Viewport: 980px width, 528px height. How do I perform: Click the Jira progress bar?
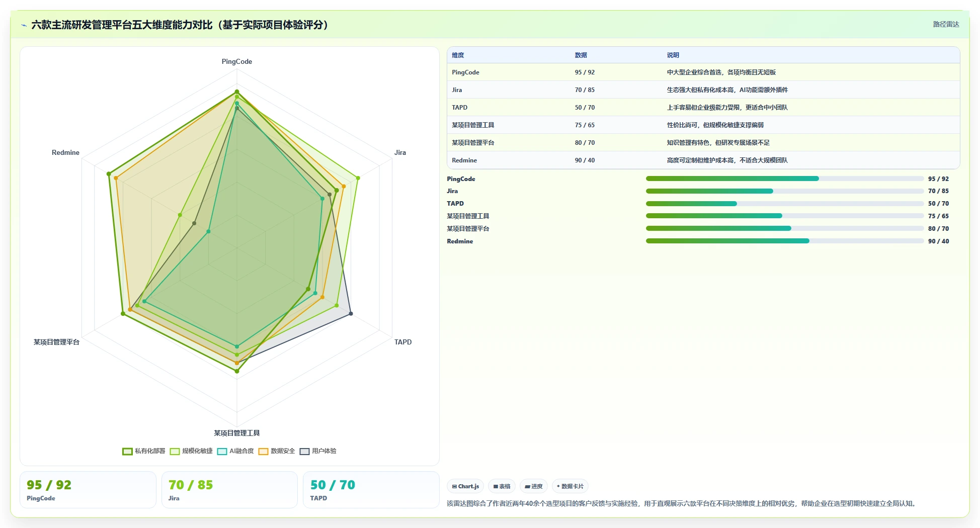tap(785, 191)
